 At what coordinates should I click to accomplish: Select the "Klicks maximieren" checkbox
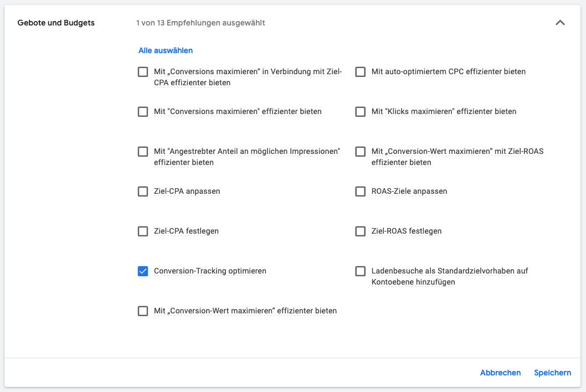[x=361, y=112]
